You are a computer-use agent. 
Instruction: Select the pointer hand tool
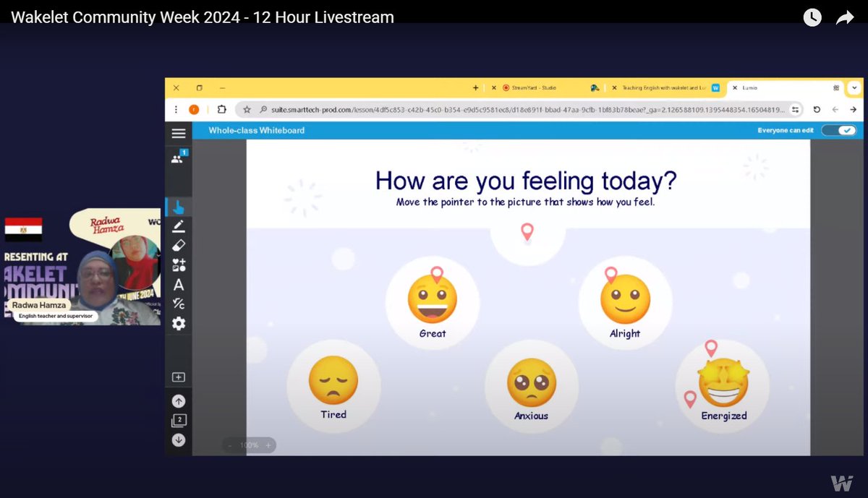[x=179, y=207]
